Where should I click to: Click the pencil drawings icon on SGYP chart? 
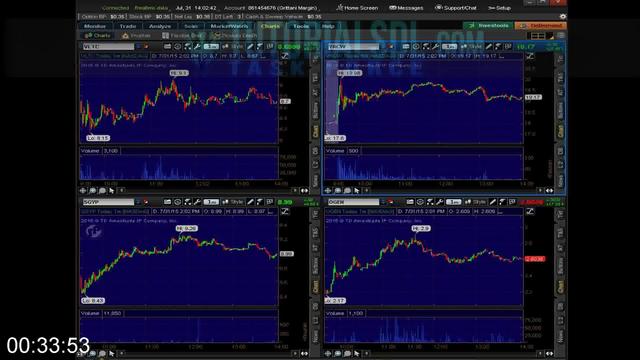[x=250, y=202]
